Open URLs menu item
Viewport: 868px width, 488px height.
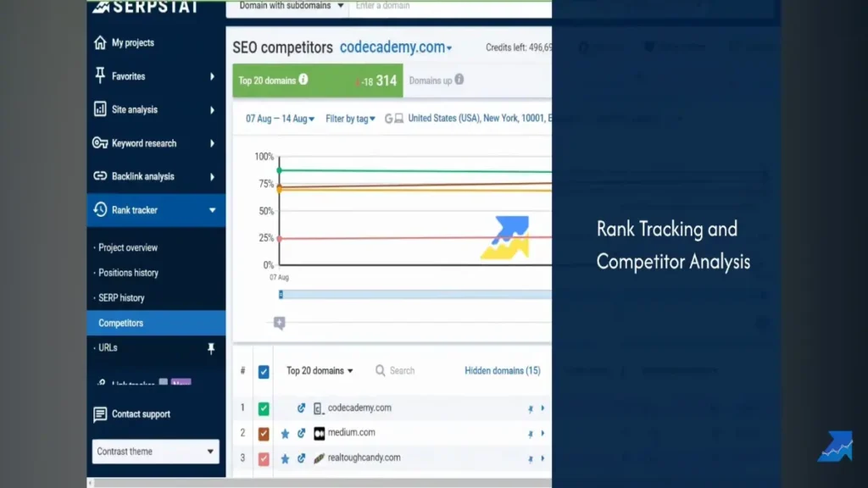pos(108,347)
